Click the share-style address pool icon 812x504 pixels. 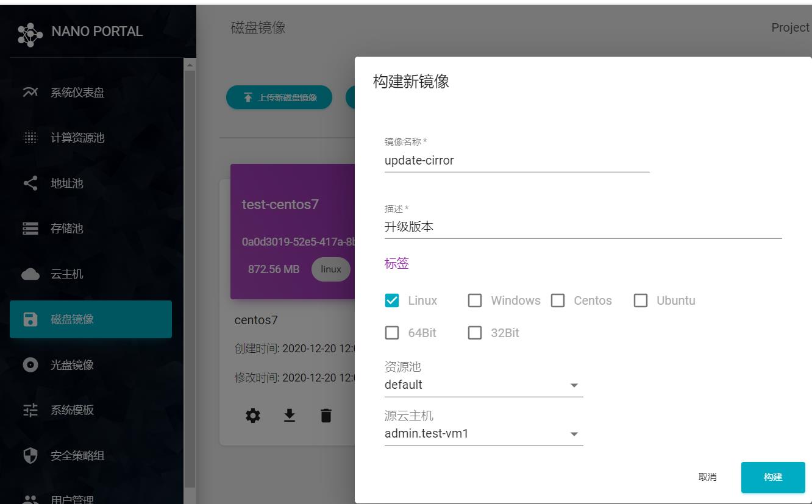(x=30, y=183)
